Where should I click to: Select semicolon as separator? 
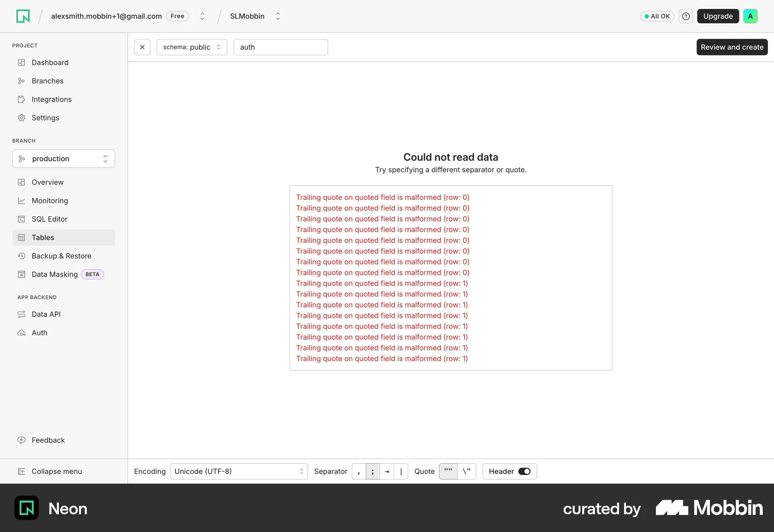[x=373, y=472]
